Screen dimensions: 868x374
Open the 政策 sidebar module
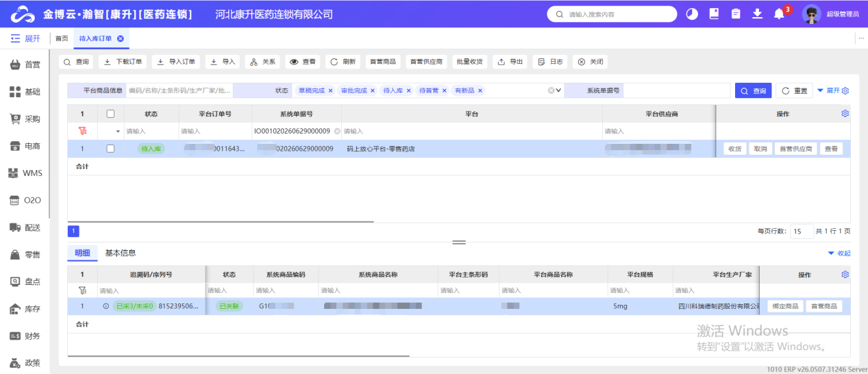(25, 363)
